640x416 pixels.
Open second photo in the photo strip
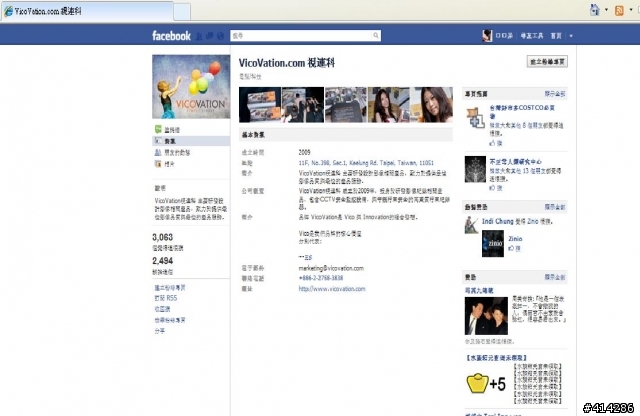(303, 105)
